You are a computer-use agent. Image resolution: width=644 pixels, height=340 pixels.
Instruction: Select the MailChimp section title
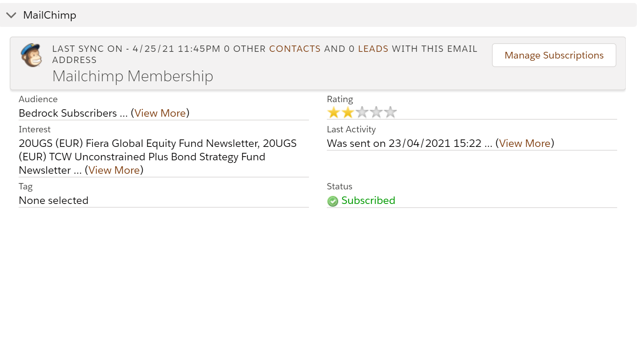(x=50, y=15)
